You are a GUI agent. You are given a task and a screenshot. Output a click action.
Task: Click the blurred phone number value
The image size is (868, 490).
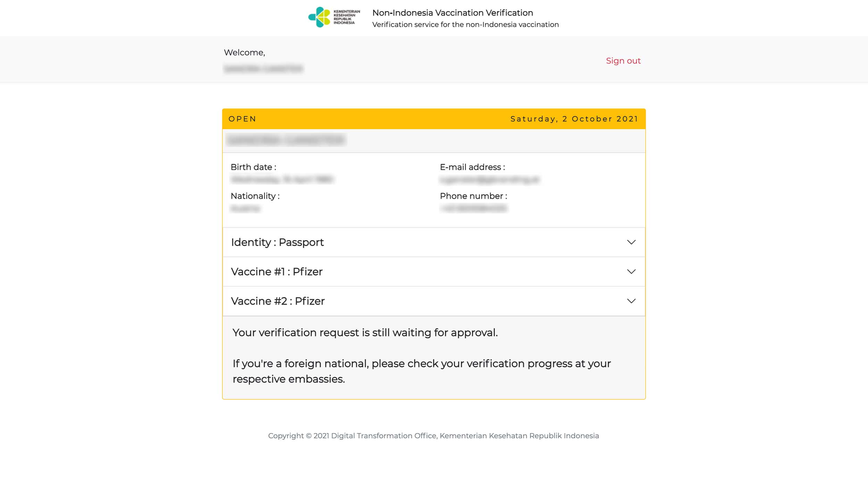pyautogui.click(x=474, y=209)
